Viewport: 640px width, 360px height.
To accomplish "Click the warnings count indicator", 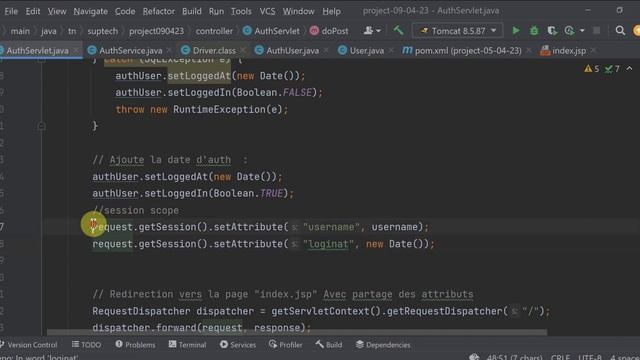I will point(592,69).
